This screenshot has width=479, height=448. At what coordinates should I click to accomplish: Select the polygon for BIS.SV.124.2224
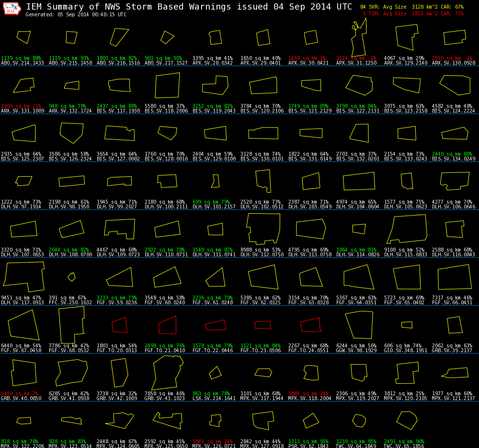(455, 85)
